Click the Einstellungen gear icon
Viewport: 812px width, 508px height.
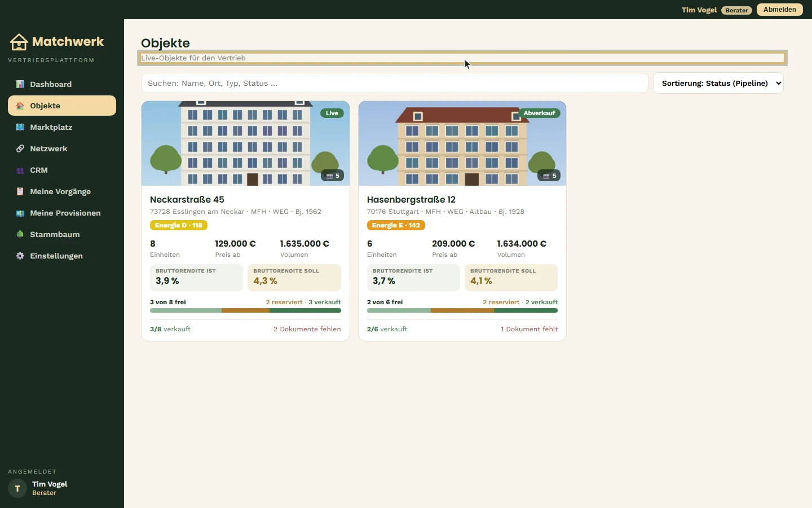click(20, 256)
